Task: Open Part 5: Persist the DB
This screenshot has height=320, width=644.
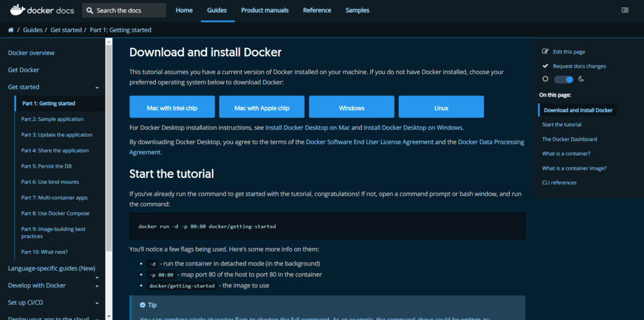Action: pyautogui.click(x=47, y=166)
